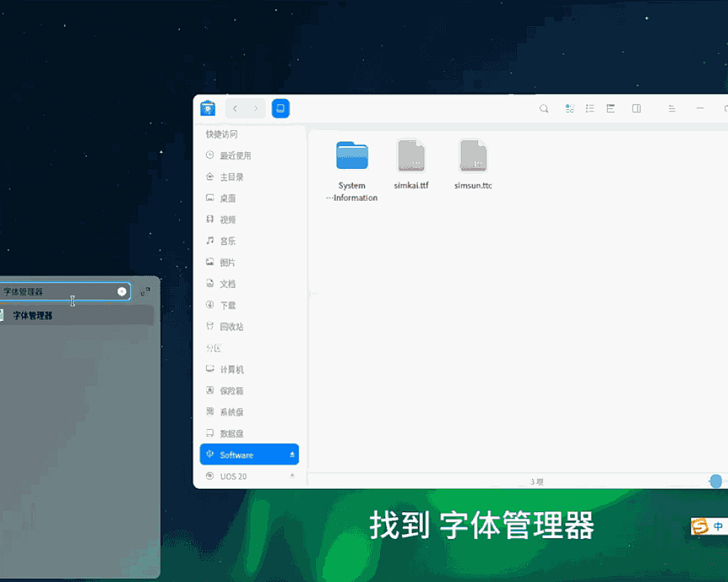Launch 字体管理器 from search results

tap(33, 316)
